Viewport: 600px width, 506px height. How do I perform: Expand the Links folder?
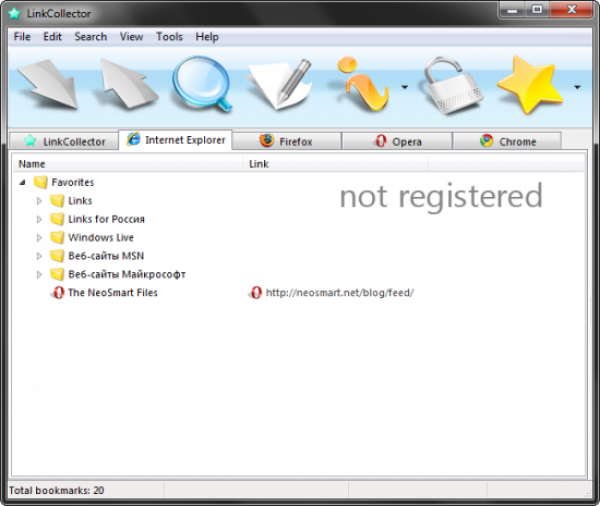coord(39,201)
